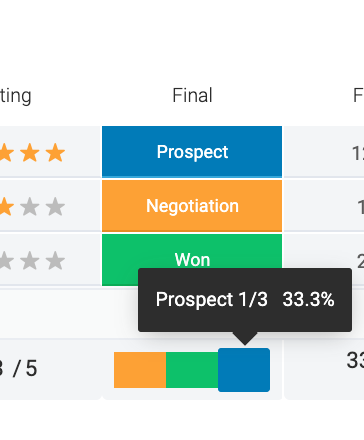This screenshot has width=364, height=440.
Task: Click the '33' summary cell at right
Action: 324,369
